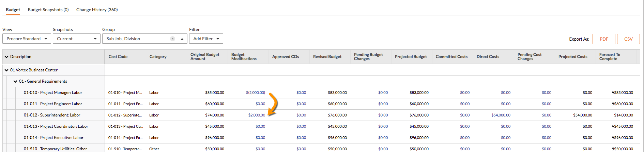
Task: Collapse the 01 - General Requirements group
Action: [15, 81]
